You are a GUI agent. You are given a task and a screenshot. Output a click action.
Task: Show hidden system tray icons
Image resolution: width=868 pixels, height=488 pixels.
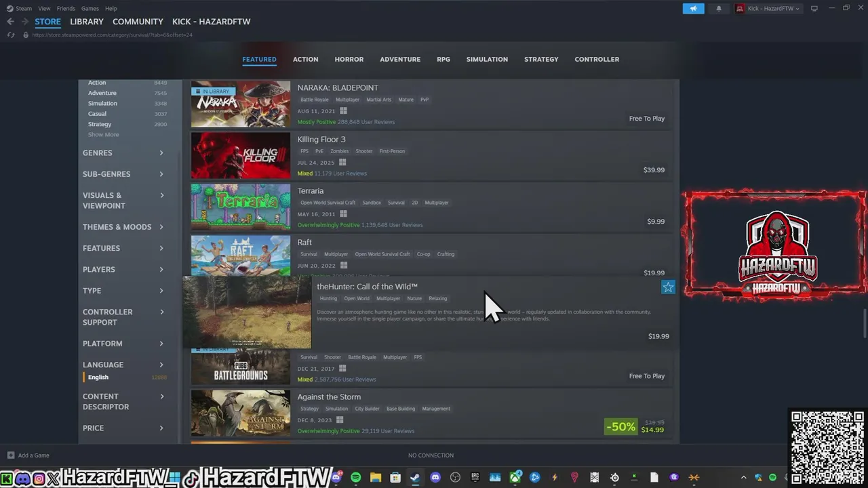(x=743, y=478)
